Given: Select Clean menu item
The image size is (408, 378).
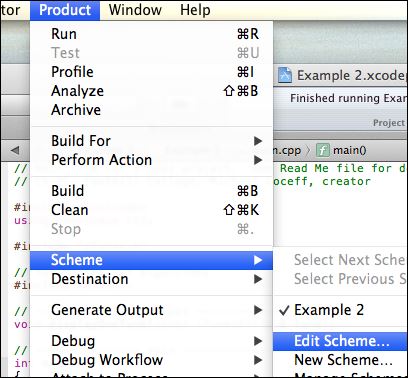Looking at the screenshot, I should [151, 210].
